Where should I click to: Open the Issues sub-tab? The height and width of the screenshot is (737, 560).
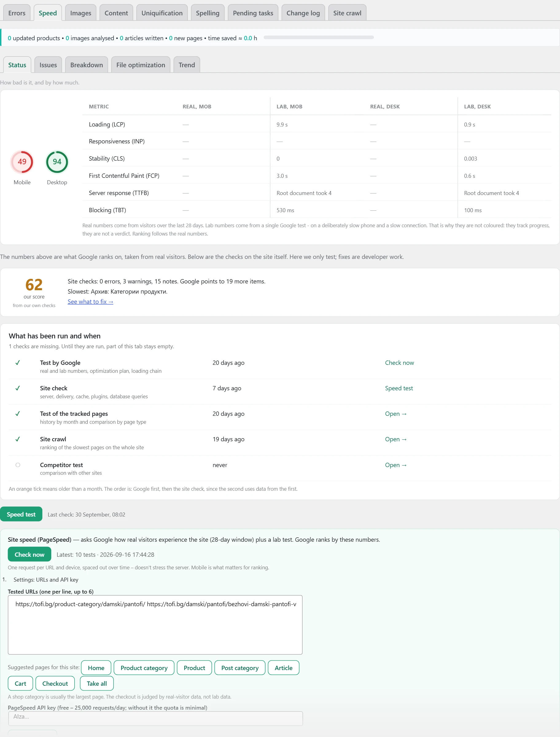point(48,65)
